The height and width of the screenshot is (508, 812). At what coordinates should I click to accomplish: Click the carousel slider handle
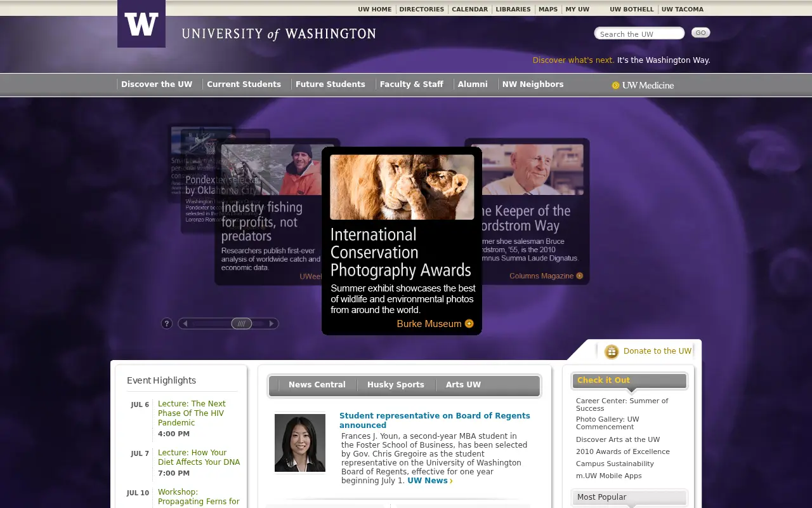[242, 323]
